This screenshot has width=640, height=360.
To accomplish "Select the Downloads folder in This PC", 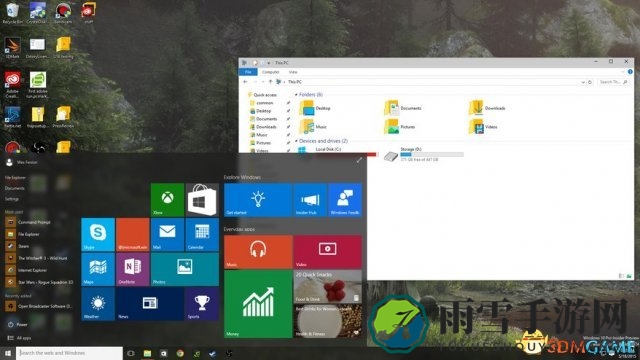I will coord(487,108).
